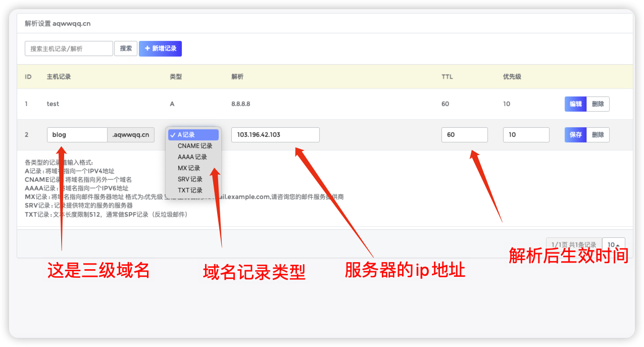Screen dimensions: 644x347
Task: Choose CNAME记录 from the type list
Action: (x=195, y=146)
